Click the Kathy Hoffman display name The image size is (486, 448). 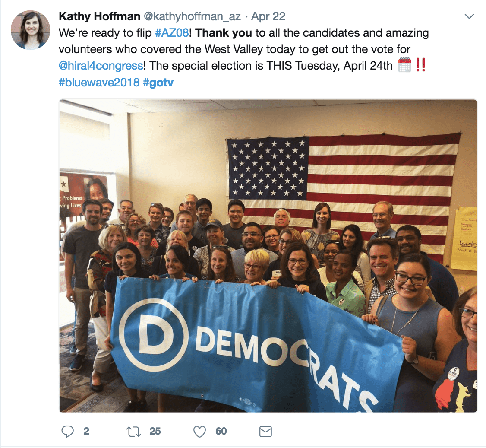100,16
